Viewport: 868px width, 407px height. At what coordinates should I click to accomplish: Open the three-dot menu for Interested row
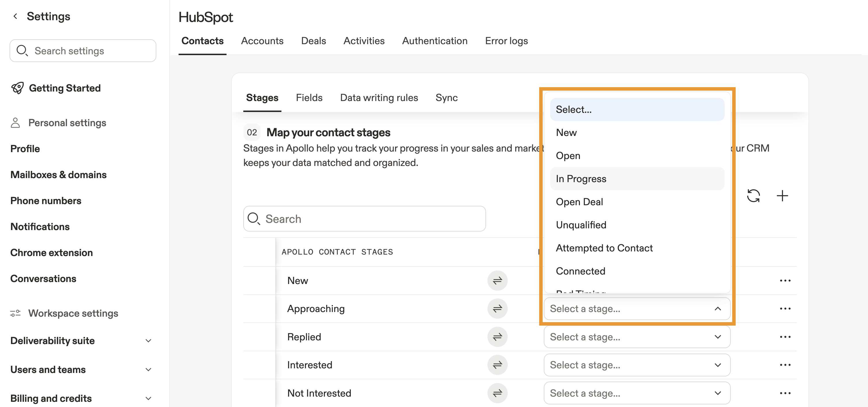point(785,365)
